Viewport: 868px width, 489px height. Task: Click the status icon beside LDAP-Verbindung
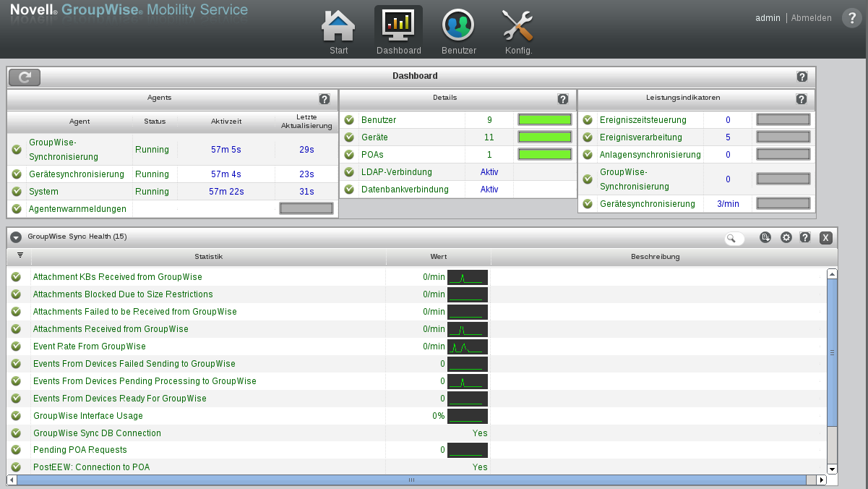click(x=349, y=172)
